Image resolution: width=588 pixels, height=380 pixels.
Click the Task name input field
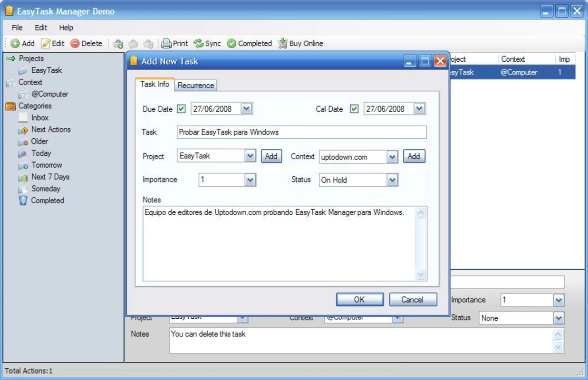301,132
